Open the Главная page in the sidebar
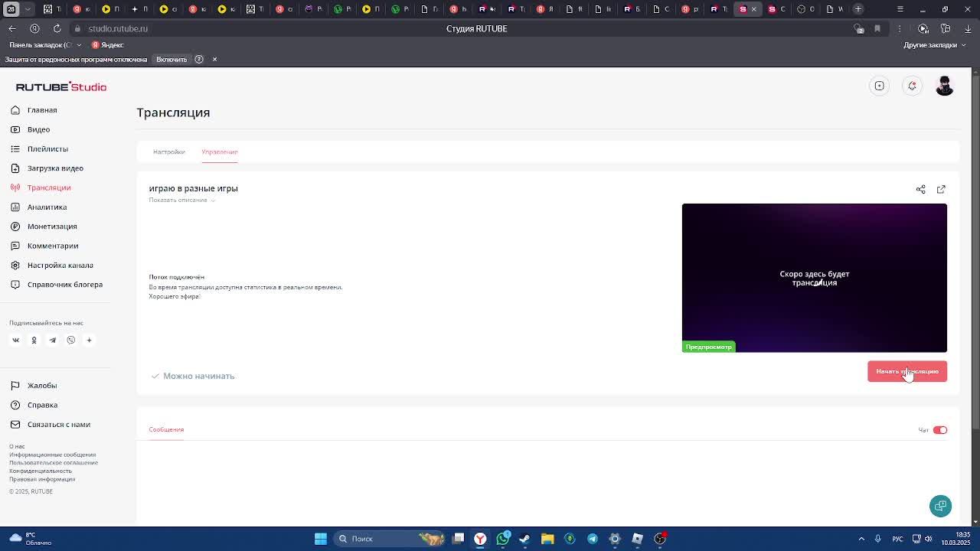 coord(34,110)
